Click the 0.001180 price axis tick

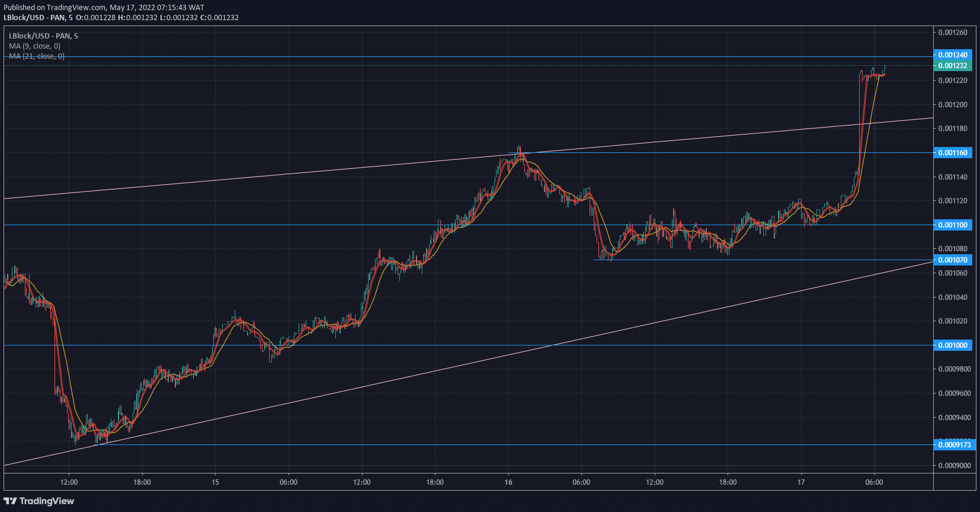[953, 129]
